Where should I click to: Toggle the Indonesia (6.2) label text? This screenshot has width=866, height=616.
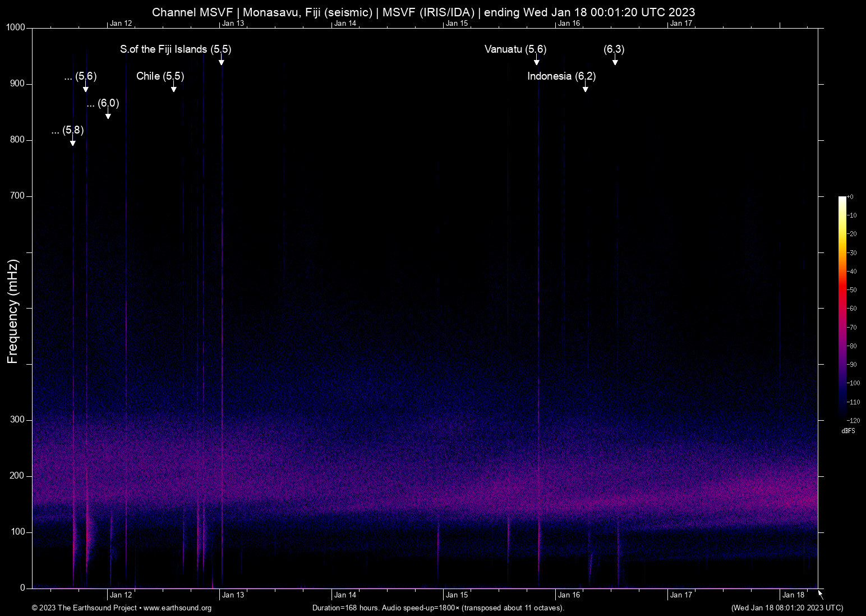click(x=561, y=76)
